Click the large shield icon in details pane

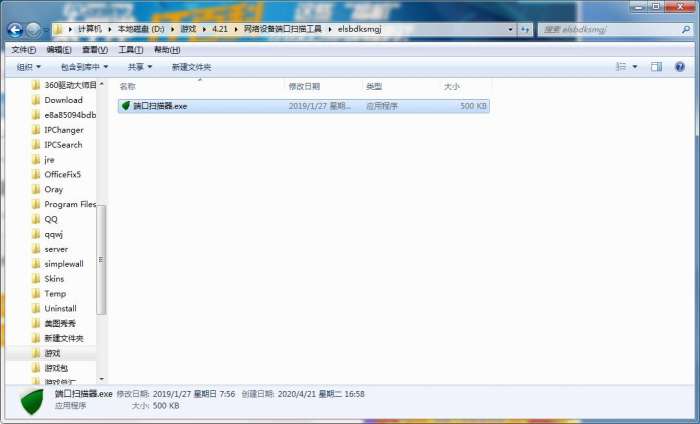pos(32,401)
